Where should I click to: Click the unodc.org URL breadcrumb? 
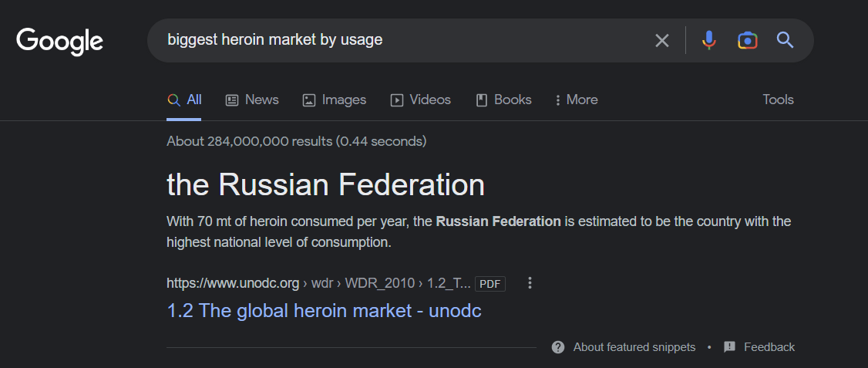pos(318,283)
